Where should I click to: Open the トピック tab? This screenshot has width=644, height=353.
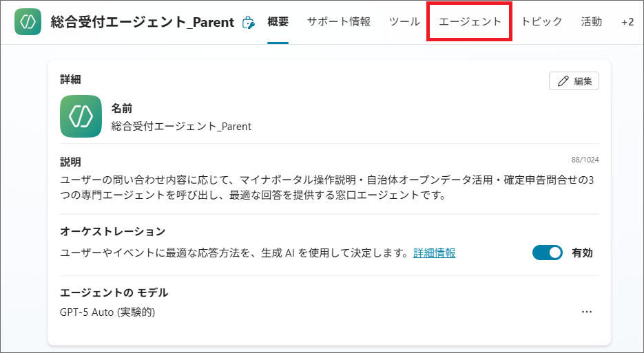[x=541, y=22]
